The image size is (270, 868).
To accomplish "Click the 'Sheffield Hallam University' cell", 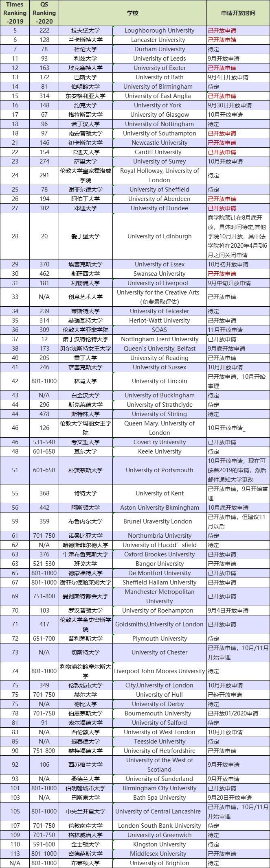I will (x=160, y=582).
